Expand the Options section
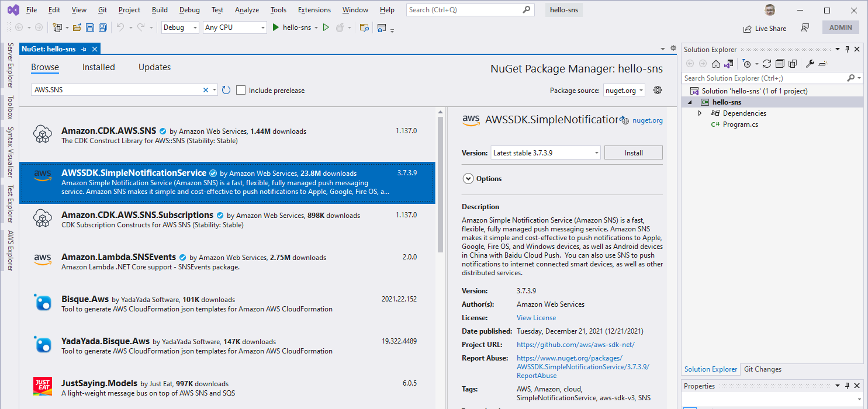The image size is (868, 409). [468, 179]
